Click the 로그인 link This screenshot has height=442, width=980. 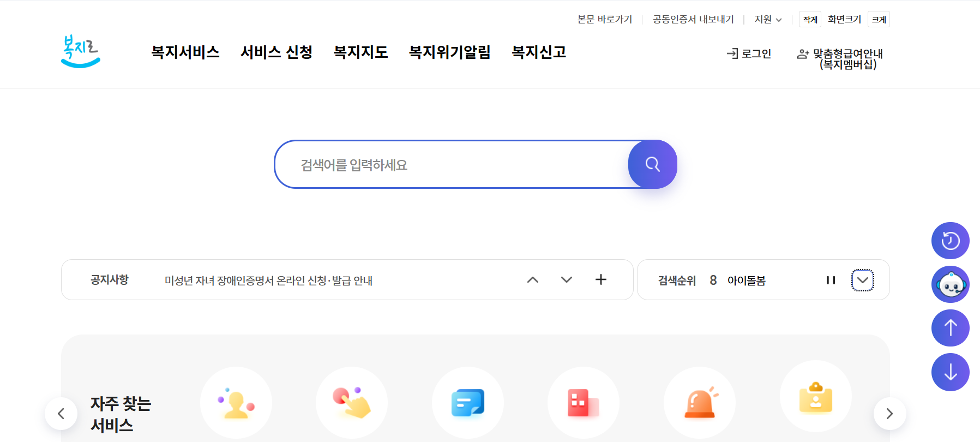coord(749,53)
